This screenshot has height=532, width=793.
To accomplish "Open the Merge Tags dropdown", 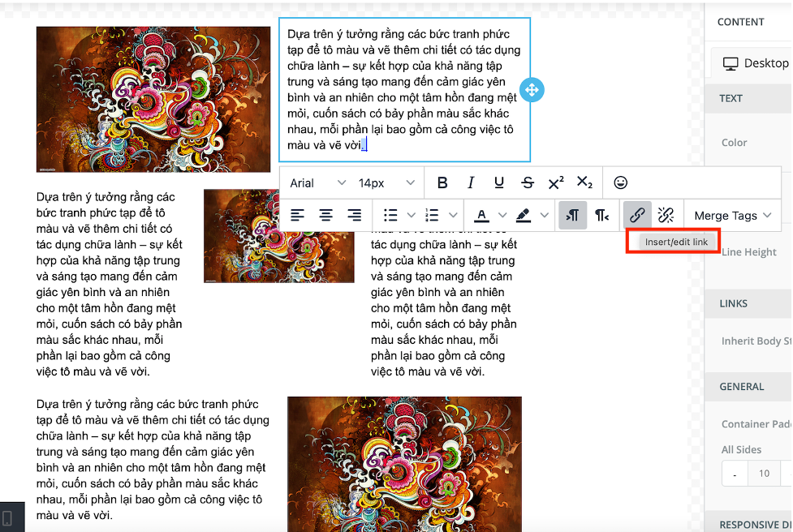I will point(733,216).
